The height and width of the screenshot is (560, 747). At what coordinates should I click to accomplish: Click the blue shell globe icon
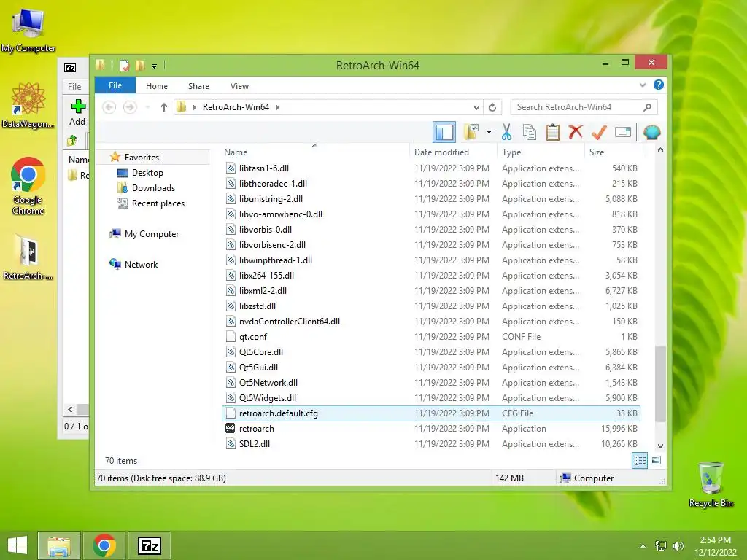coord(651,132)
